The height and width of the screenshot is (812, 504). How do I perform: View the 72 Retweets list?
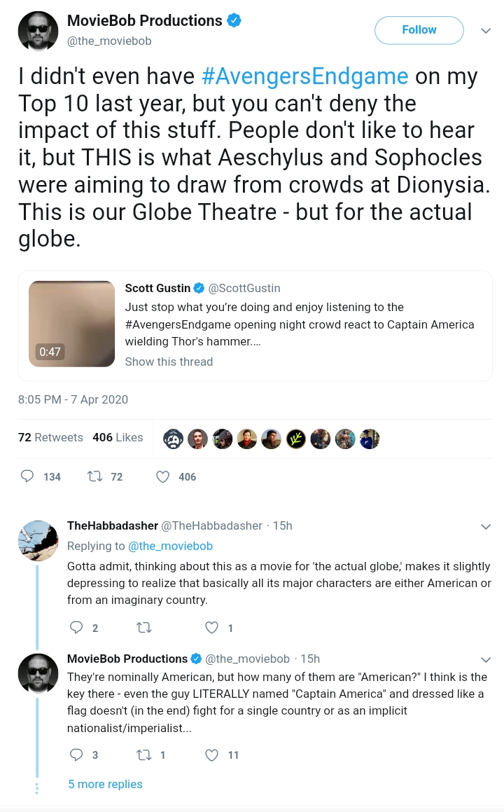[50, 437]
